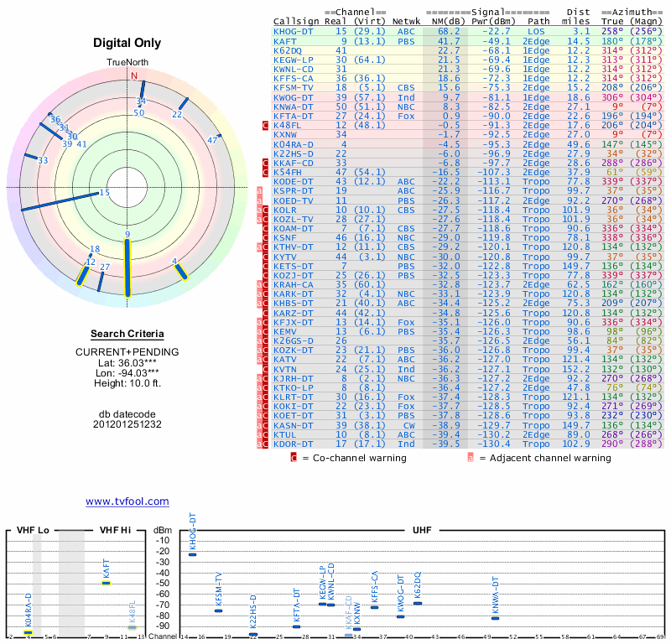Click the KNWA-DT marker in the UHF spectrum chart
Image resolution: width=671 pixels, height=644 pixels.
tap(495, 618)
